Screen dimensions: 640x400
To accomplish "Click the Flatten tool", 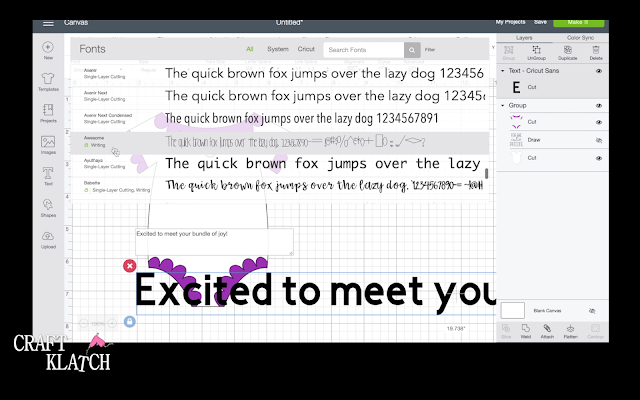I will pos(571,331).
